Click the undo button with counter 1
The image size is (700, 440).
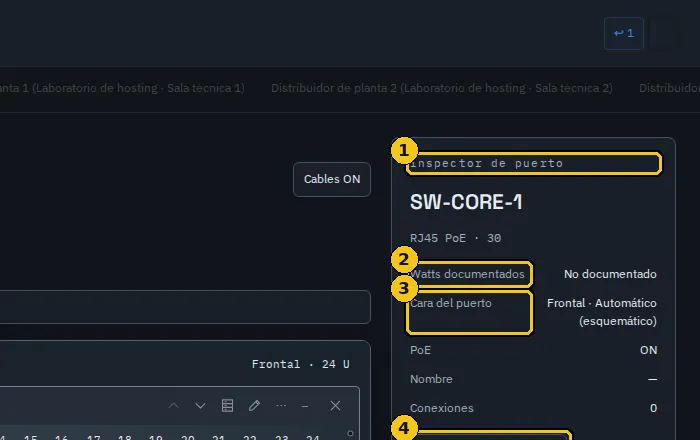pos(624,33)
